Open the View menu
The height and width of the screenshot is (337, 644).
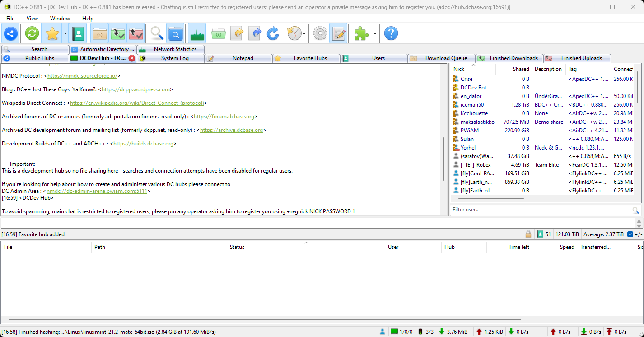pyautogui.click(x=33, y=19)
